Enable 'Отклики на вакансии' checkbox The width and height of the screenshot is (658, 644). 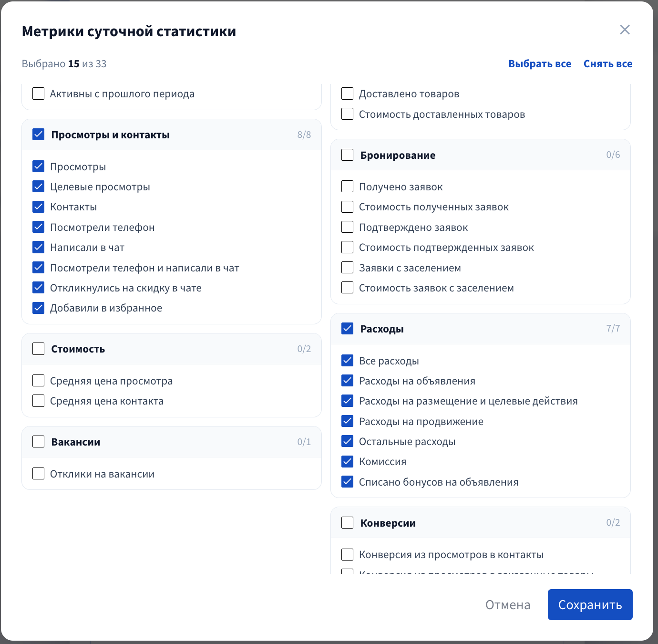(39, 474)
